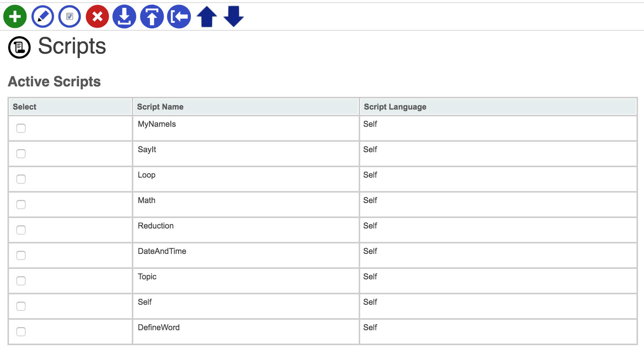Check the Reduction script checkbox
The image size is (644, 353).
(21, 230)
